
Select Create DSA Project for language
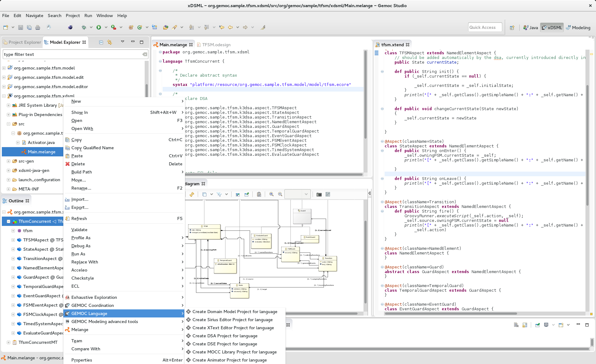coord(224,335)
